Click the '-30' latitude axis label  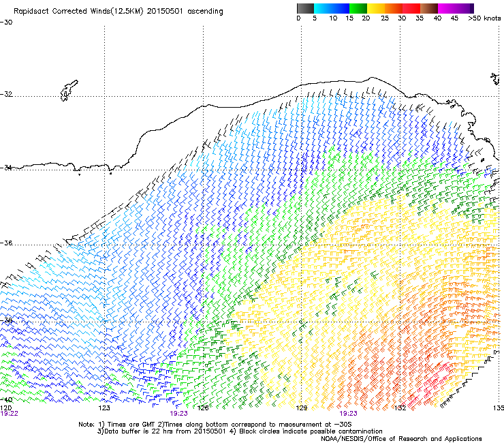6,22
